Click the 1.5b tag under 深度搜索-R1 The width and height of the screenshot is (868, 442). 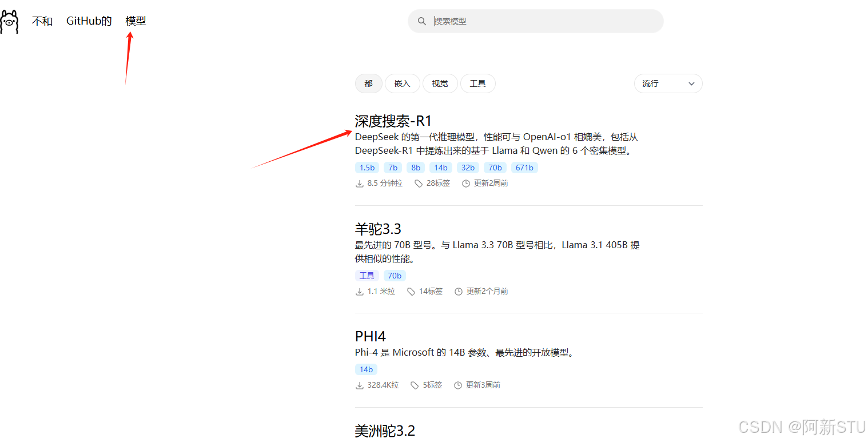367,168
